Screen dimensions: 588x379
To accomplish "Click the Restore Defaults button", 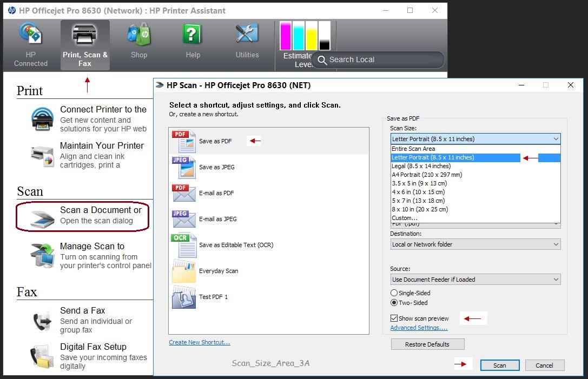I will coord(427,344).
